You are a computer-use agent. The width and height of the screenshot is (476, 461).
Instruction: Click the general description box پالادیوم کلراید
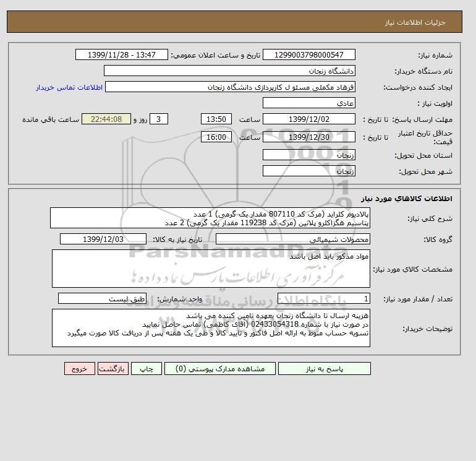[210, 218]
